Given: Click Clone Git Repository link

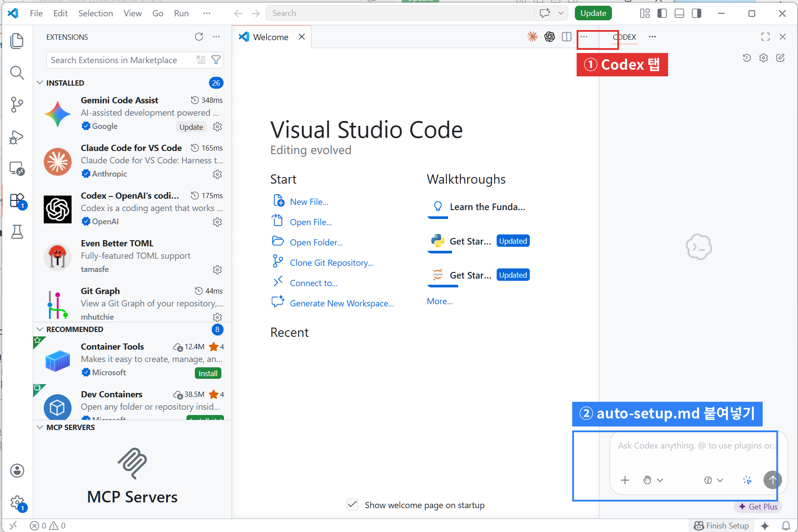Looking at the screenshot, I should [x=332, y=263].
